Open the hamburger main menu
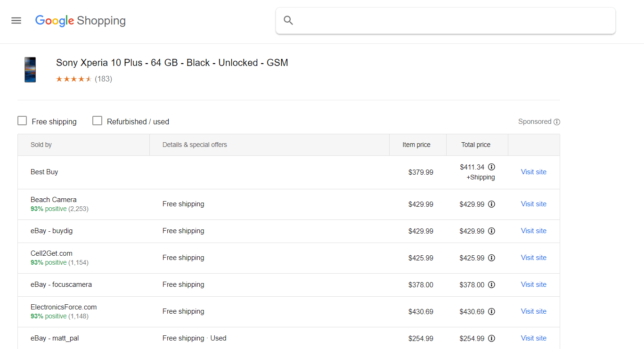 click(x=16, y=21)
